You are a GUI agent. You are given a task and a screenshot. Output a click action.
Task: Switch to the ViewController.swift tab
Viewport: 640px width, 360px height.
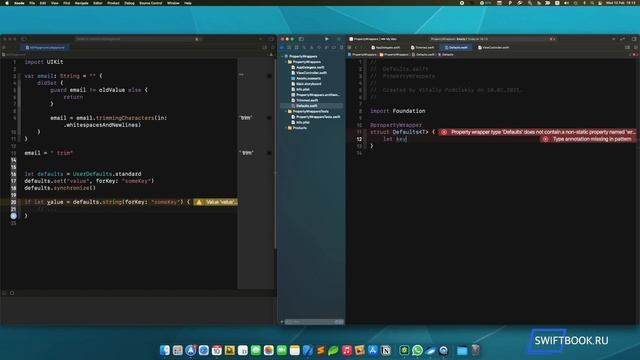[x=494, y=48]
